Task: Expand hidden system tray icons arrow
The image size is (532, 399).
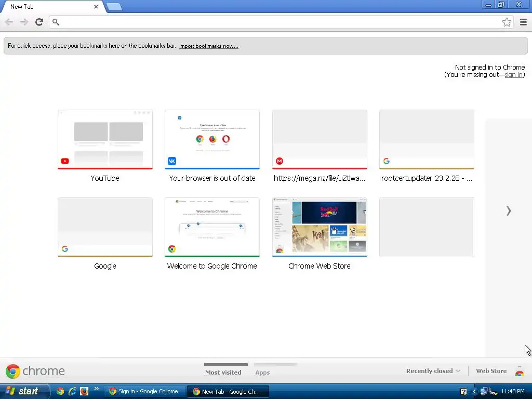Action: 475,392
